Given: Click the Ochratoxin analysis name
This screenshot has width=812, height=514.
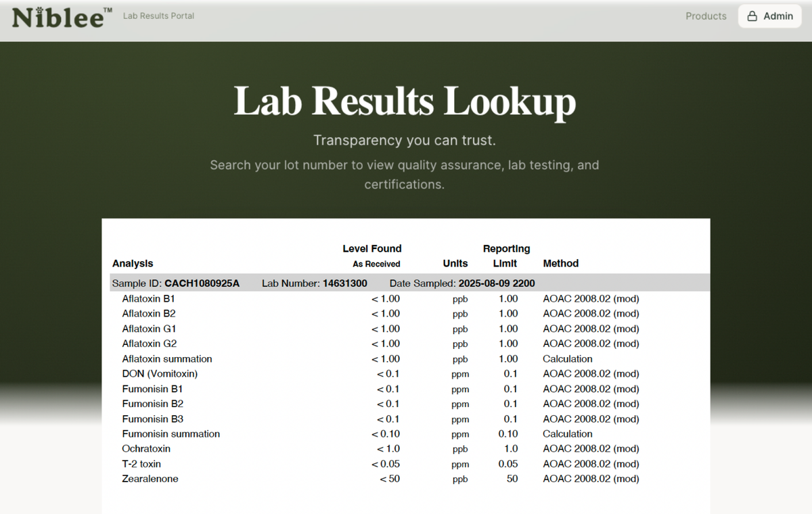Looking at the screenshot, I should (146, 449).
